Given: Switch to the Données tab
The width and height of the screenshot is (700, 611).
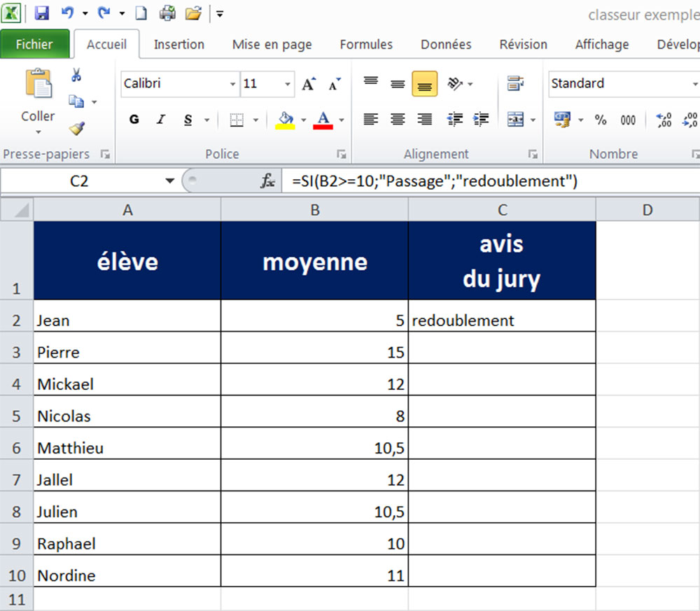Looking at the screenshot, I should pyautogui.click(x=446, y=44).
